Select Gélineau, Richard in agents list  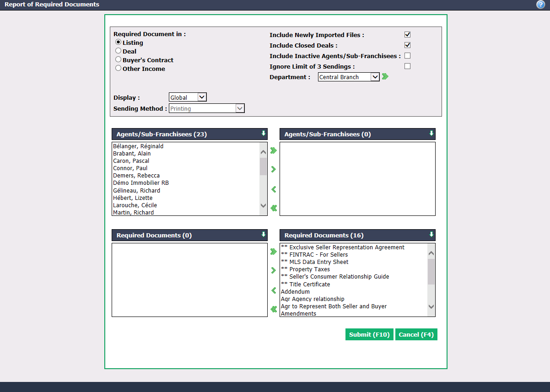pyautogui.click(x=136, y=190)
